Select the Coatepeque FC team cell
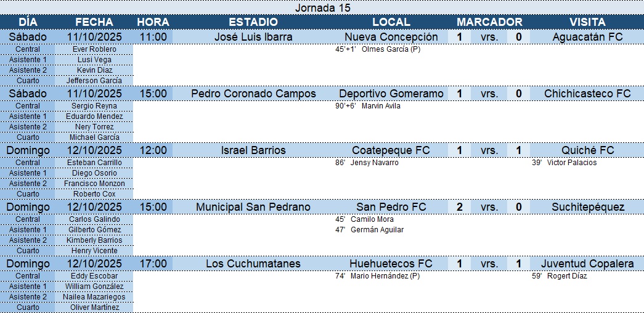Image resolution: width=644 pixels, height=313 pixels. [391, 150]
